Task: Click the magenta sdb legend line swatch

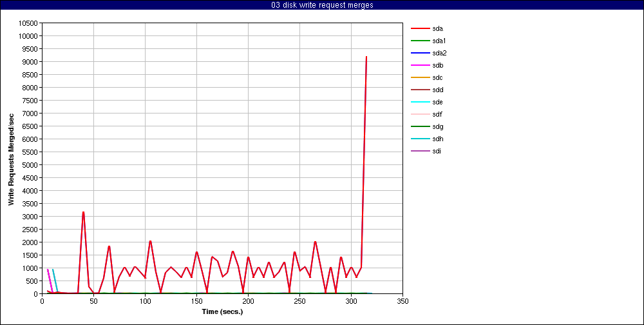Action: 420,65
